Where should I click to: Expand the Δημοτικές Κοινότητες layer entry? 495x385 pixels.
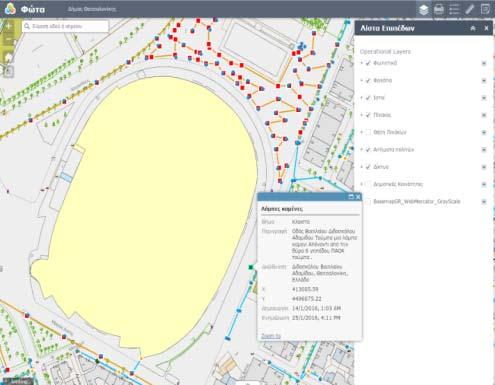pyautogui.click(x=362, y=184)
